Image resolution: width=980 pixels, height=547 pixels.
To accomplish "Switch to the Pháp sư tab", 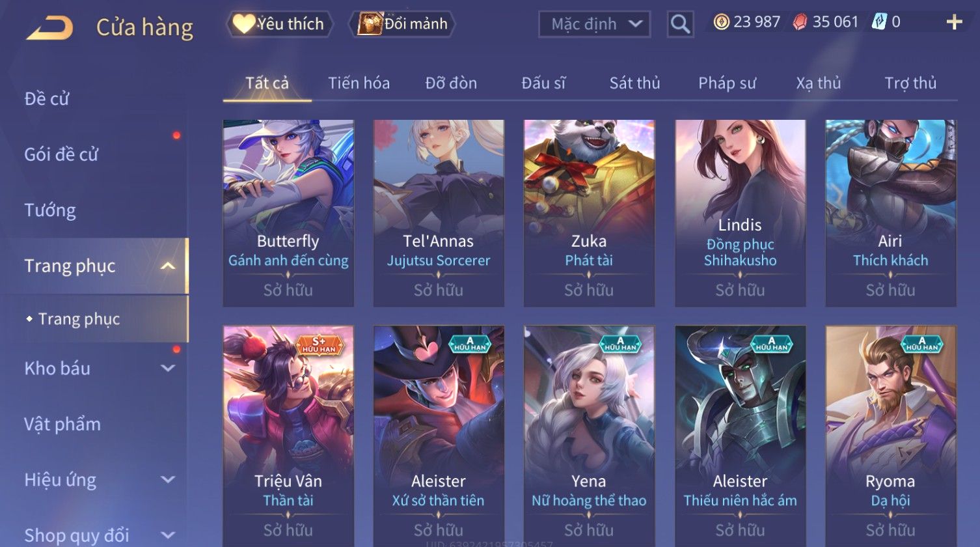I will pos(727,83).
